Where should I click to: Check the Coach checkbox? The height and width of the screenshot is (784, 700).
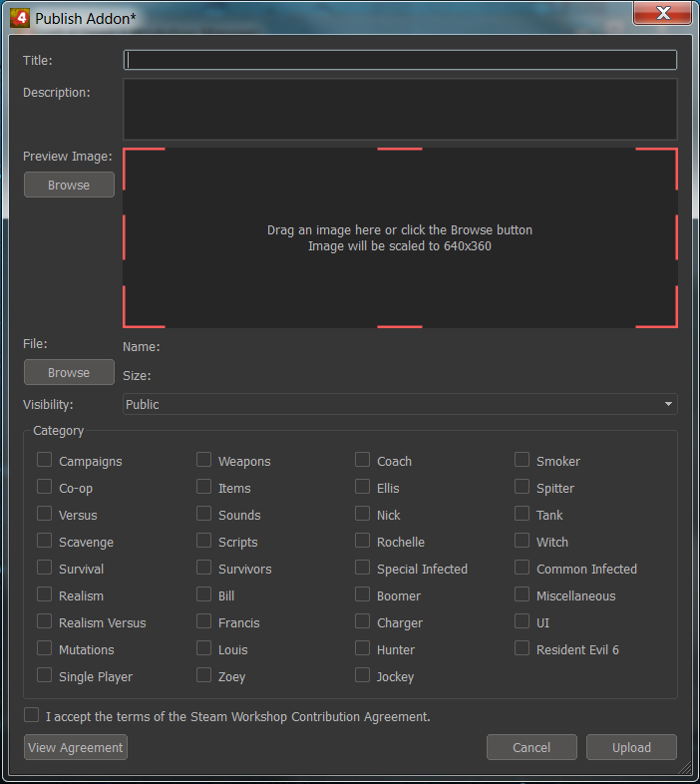pyautogui.click(x=363, y=460)
